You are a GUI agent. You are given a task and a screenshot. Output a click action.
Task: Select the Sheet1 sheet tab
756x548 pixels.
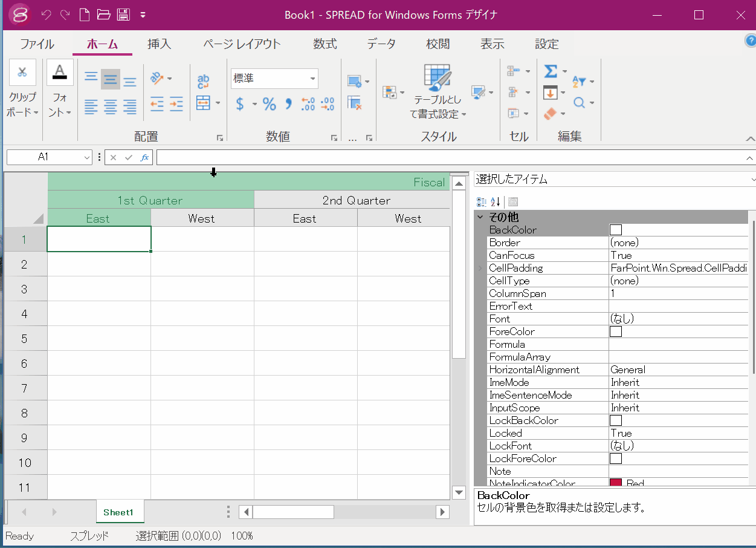coord(118,512)
